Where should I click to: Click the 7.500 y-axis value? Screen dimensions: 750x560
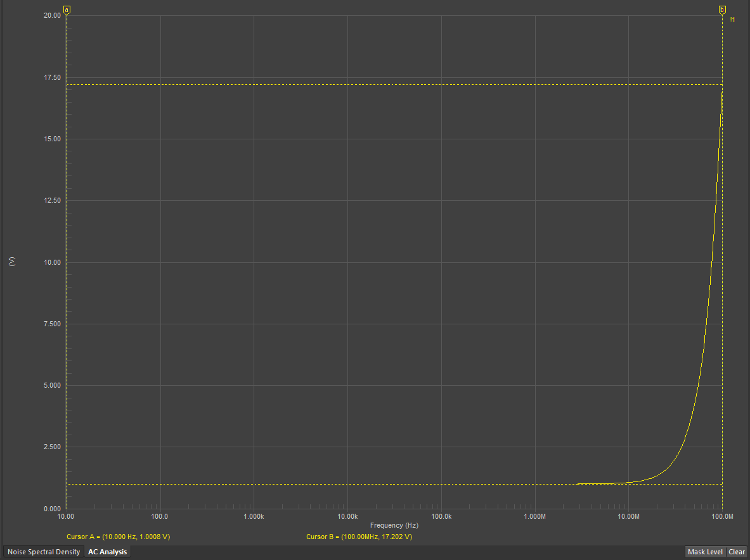click(53, 324)
